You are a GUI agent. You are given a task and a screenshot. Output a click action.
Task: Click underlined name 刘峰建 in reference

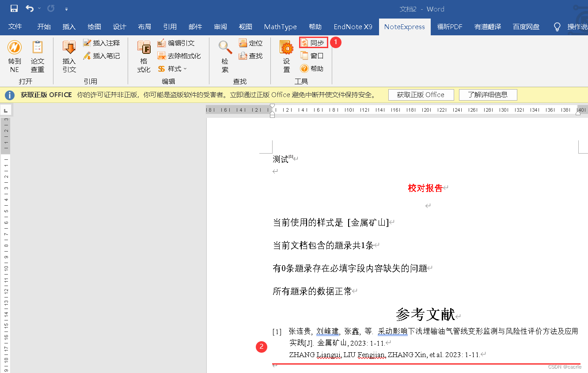(327, 331)
